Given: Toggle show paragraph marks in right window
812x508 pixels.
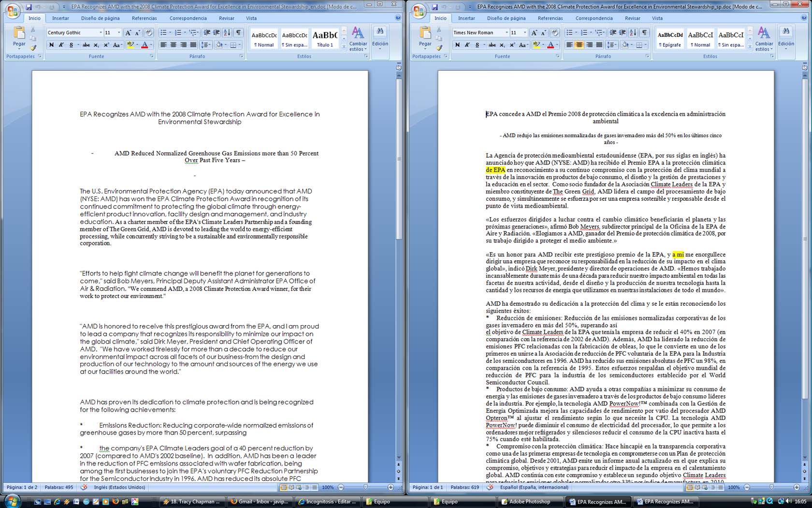Looking at the screenshot, I should [x=645, y=32].
